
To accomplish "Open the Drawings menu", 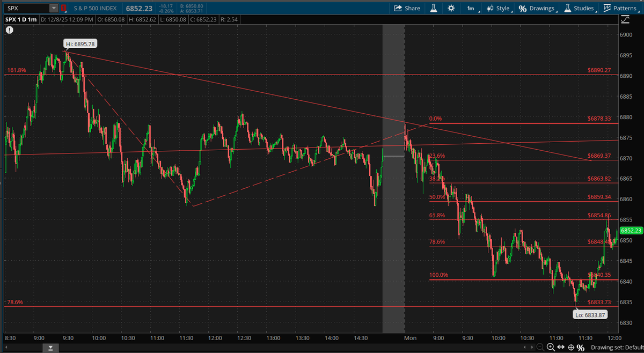I will (538, 8).
